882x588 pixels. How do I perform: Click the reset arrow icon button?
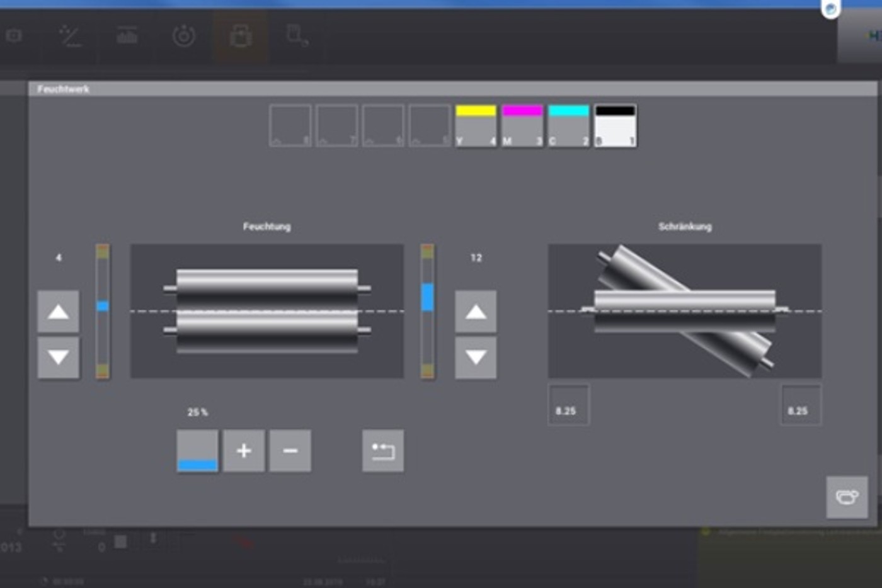tap(382, 451)
